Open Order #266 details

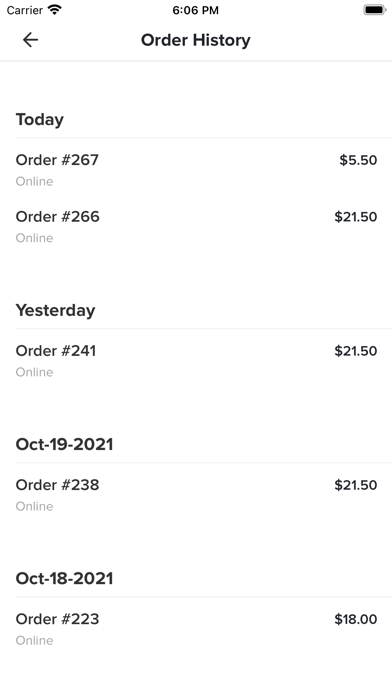(196, 226)
